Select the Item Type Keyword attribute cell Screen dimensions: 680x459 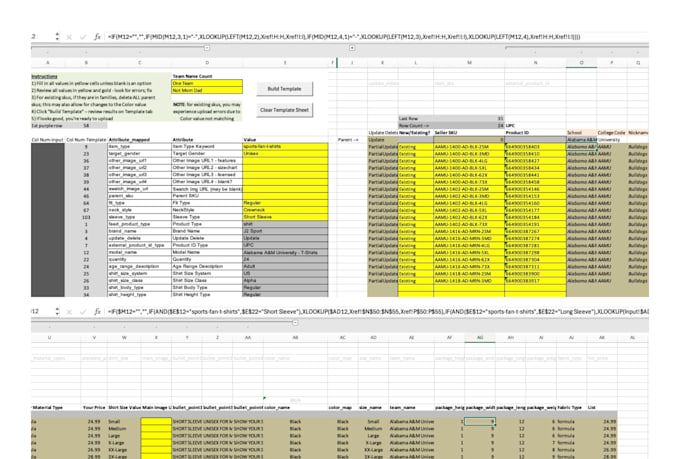207,147
